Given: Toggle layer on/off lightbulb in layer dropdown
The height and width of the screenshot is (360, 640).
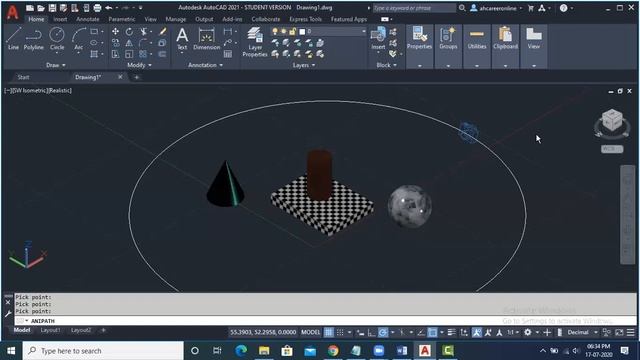Looking at the screenshot, I should [275, 31].
